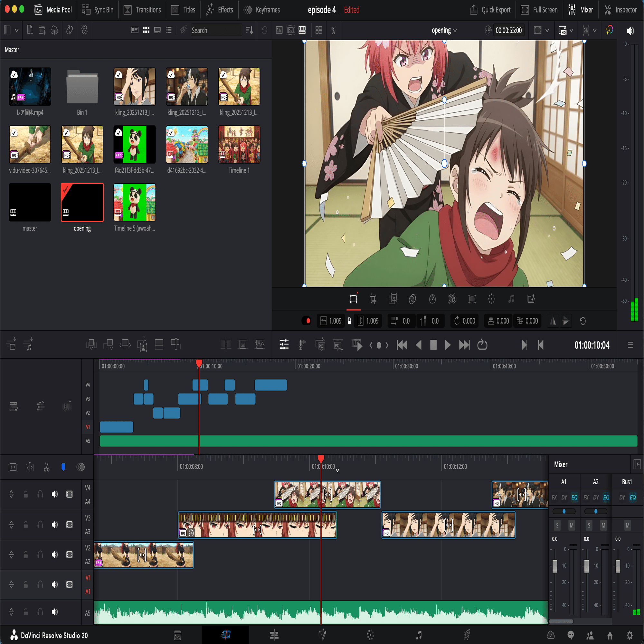Switch to the Color page

tap(370, 635)
